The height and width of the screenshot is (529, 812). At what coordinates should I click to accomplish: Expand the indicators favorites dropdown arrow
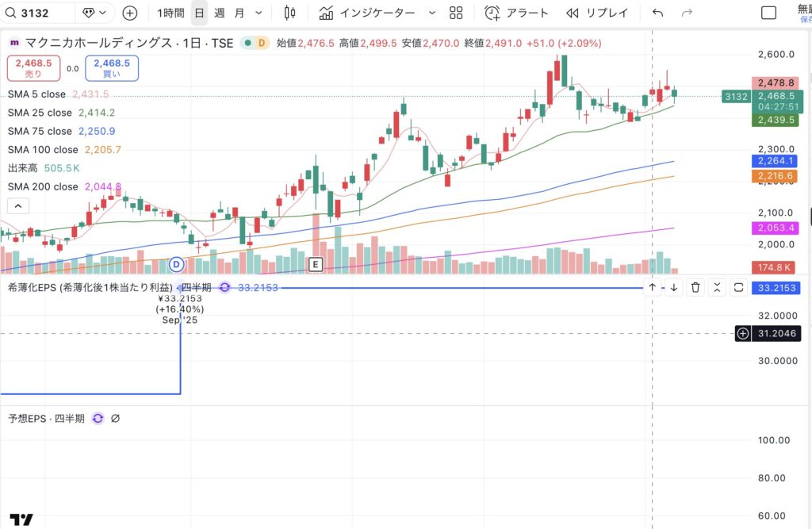[431, 13]
